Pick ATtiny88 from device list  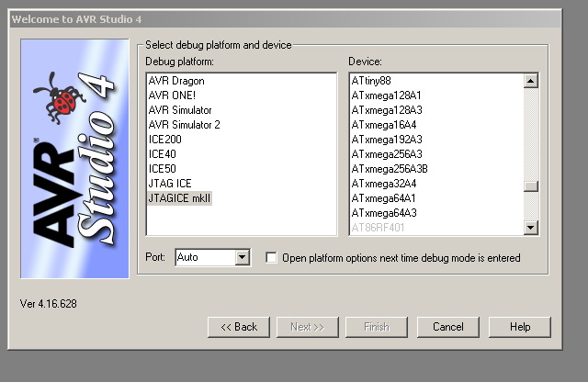click(x=371, y=81)
